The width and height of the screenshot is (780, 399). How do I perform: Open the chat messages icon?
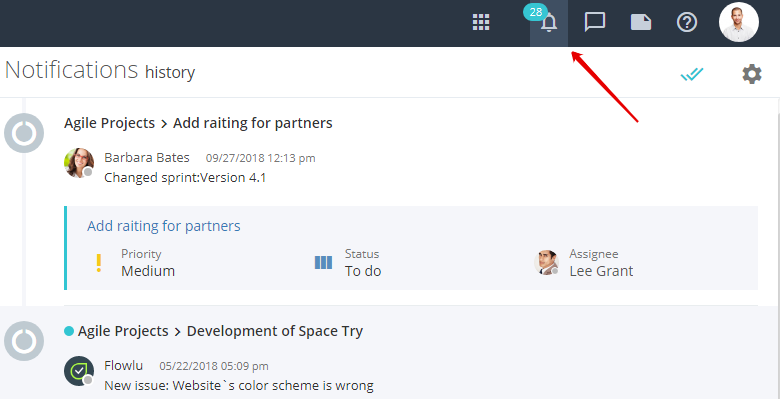coord(594,22)
